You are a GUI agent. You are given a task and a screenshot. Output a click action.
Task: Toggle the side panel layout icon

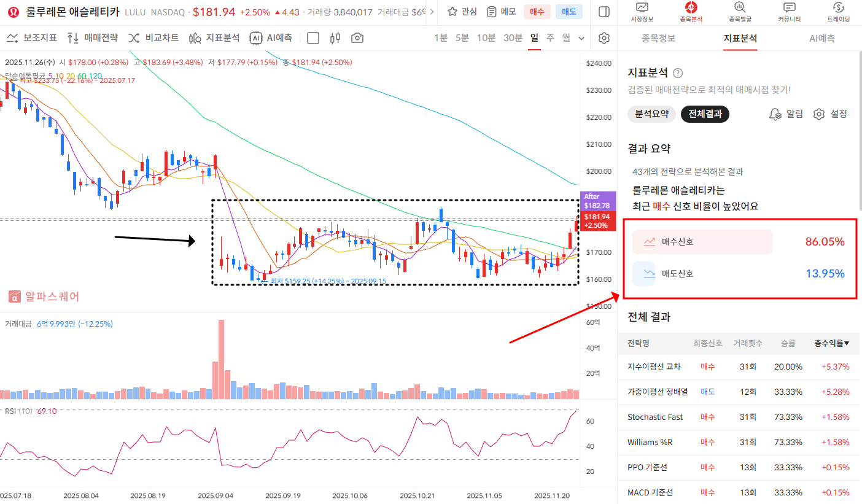(604, 12)
